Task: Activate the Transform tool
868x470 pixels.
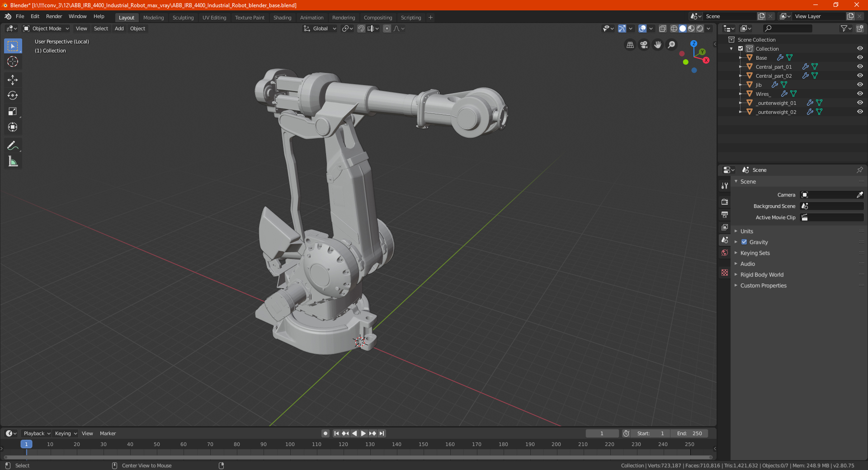Action: click(x=13, y=127)
